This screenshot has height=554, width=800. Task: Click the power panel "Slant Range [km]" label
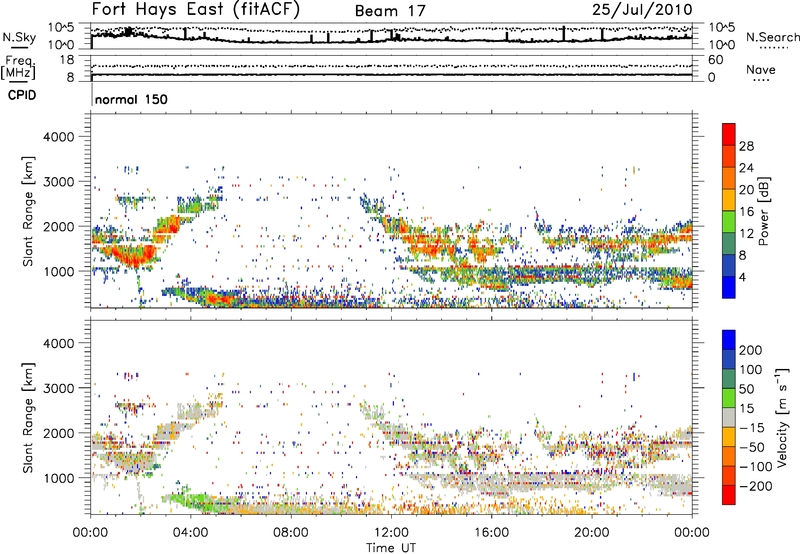28,211
